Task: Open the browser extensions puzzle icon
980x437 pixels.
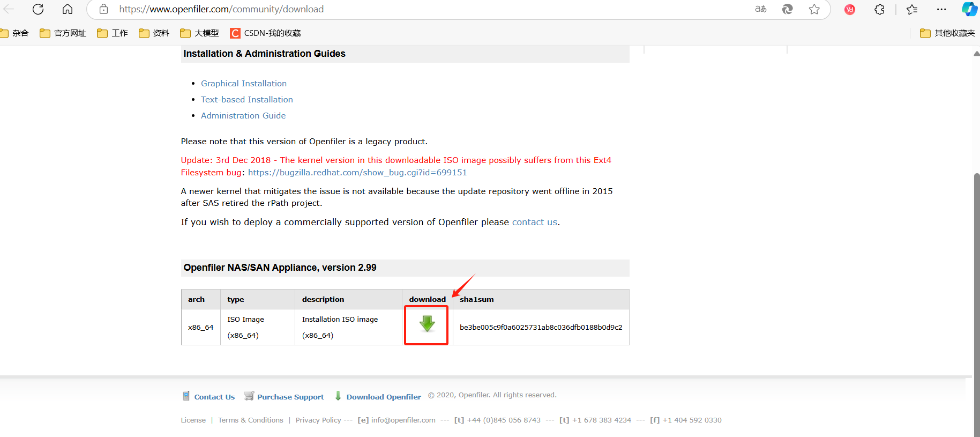Action: [x=879, y=9]
